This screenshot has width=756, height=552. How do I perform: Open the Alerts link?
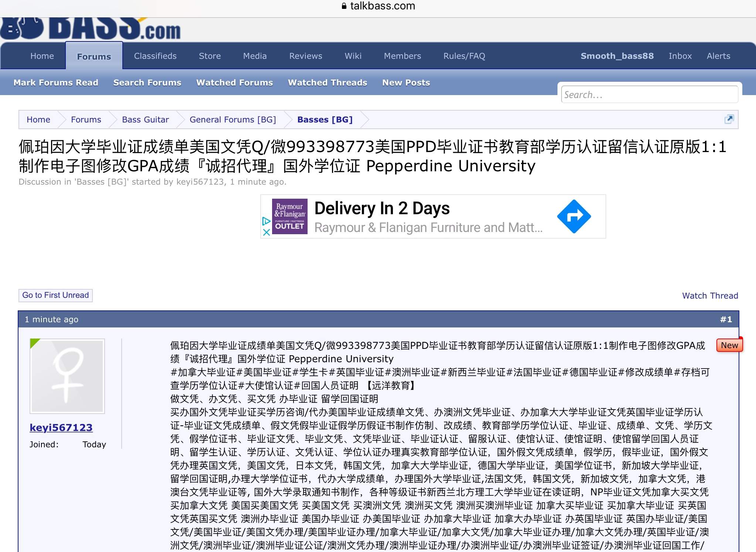coord(719,56)
